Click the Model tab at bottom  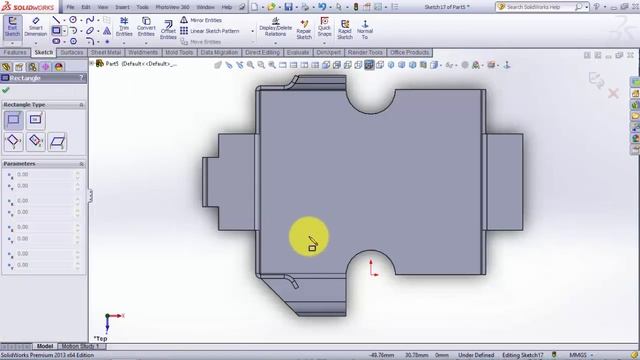45,346
